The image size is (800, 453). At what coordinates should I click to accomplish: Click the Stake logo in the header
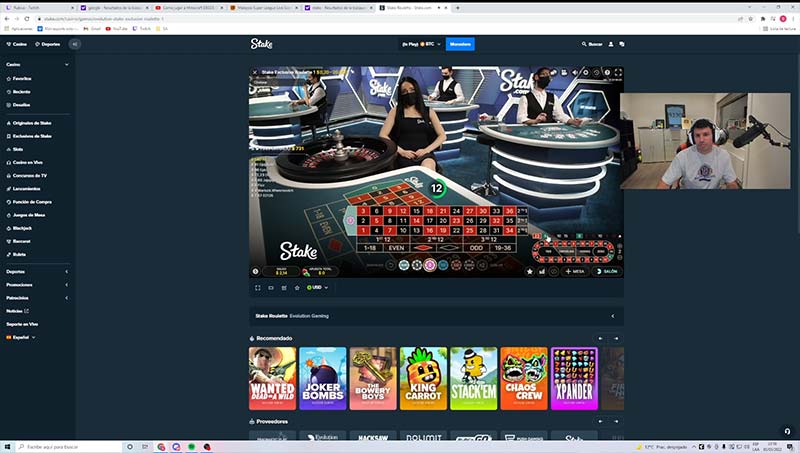pos(261,44)
